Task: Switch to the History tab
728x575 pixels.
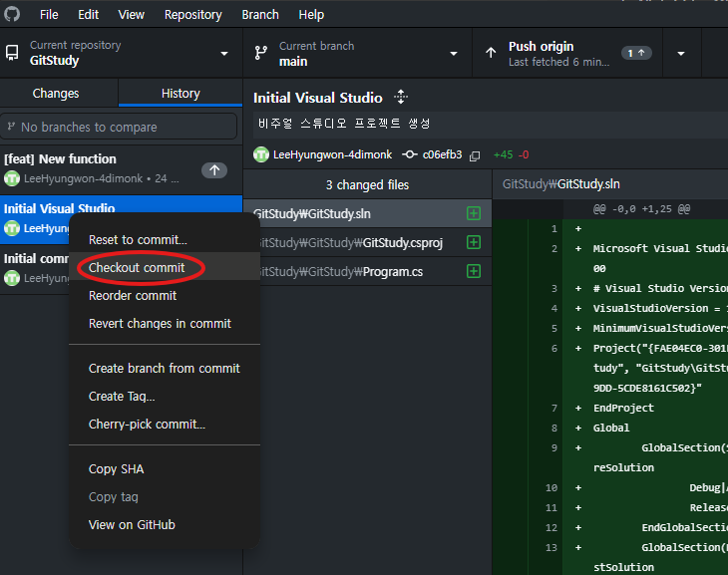Action: (181, 94)
